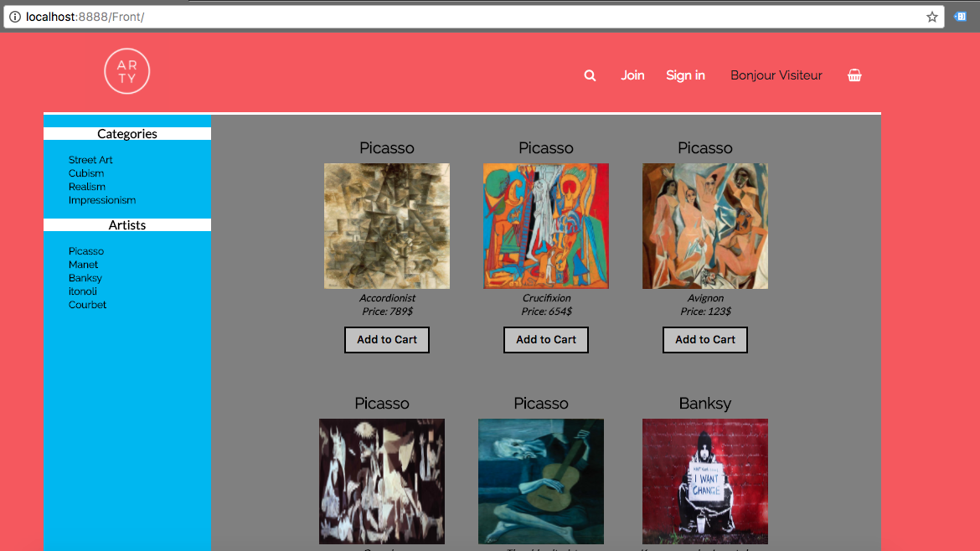Open the shopping cart basket icon
The width and height of the screenshot is (980, 551).
[x=854, y=75]
